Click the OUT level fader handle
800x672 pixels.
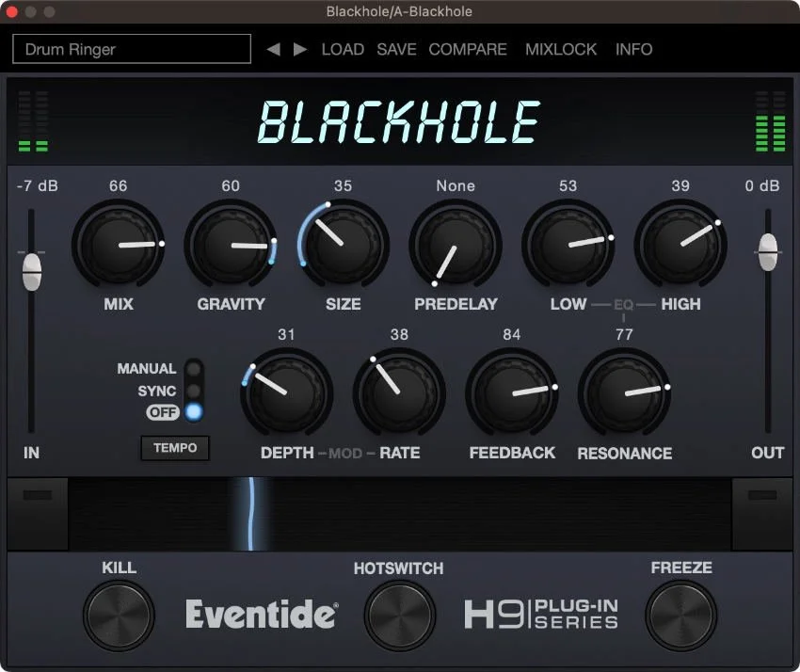[x=768, y=252]
